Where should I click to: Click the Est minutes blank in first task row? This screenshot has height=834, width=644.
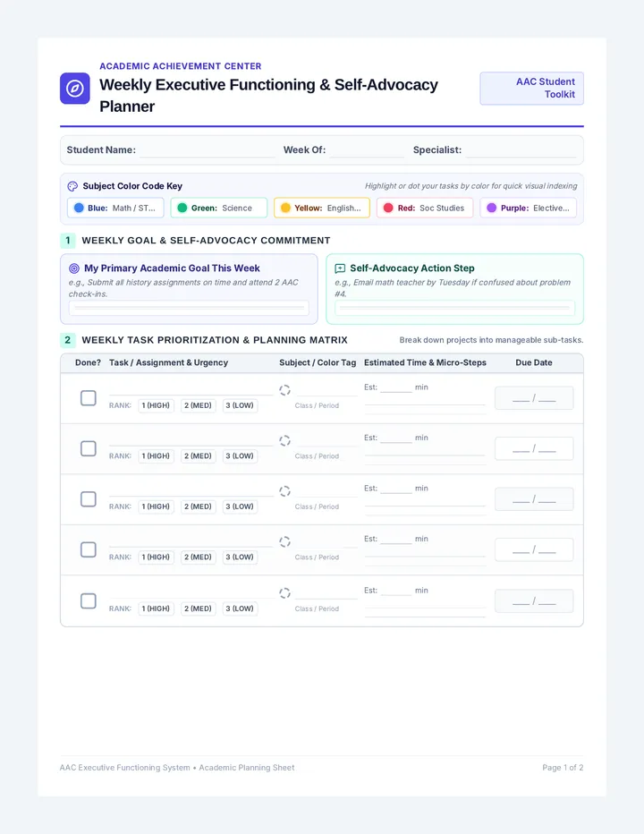[x=396, y=387]
